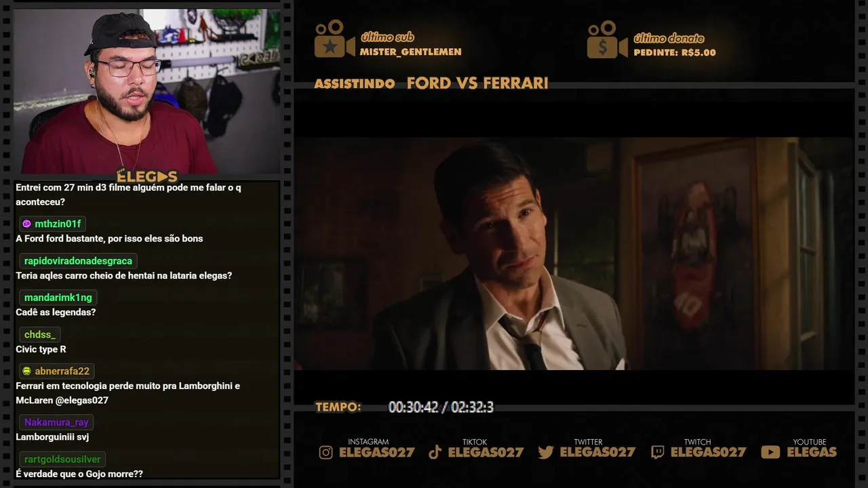The height and width of the screenshot is (488, 868).
Task: Click the TEMPO label
Action: (x=338, y=407)
